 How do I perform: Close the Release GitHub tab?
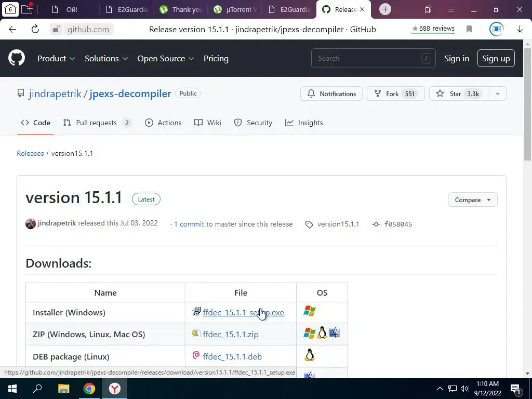tap(362, 9)
